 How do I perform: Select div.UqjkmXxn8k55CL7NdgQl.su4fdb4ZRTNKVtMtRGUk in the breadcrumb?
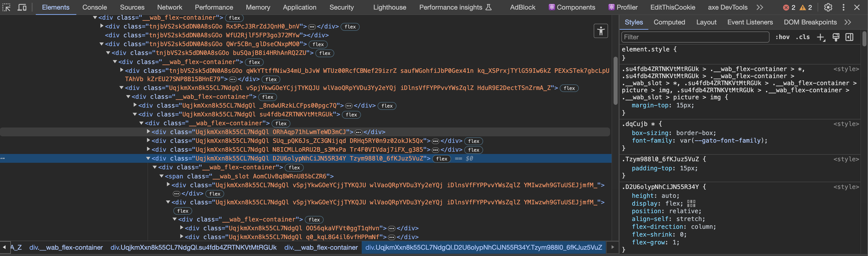tap(193, 247)
